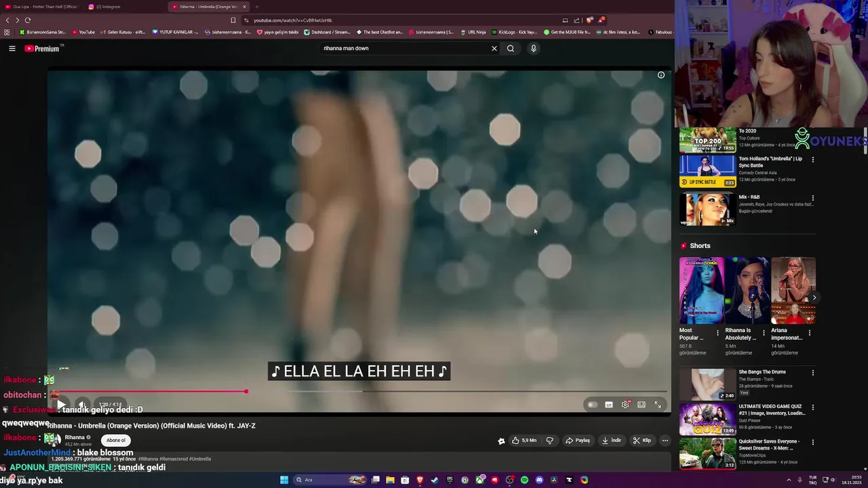Switch to theater mode in the player
Screen dimensions: 868x488
[x=642, y=405]
